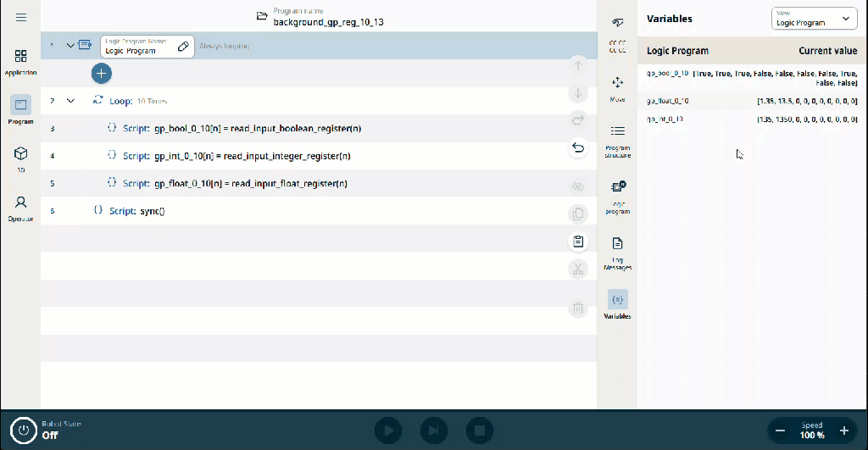Switch to the 3D view
The width and height of the screenshot is (868, 450).
click(x=20, y=159)
